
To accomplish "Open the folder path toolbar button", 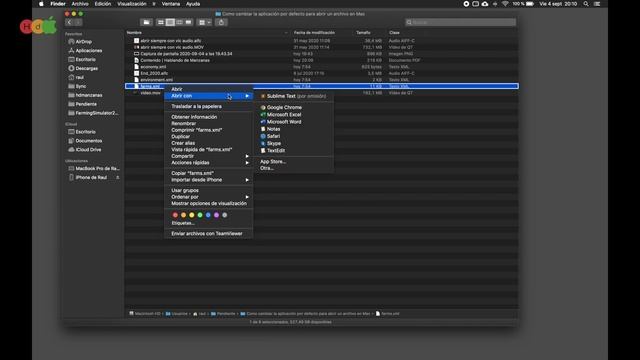I will [x=146, y=22].
